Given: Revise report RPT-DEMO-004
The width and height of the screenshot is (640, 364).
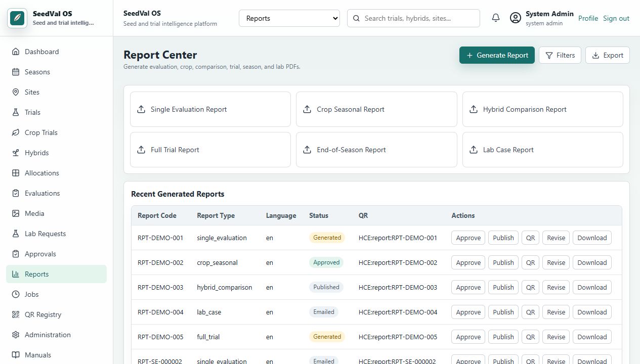Looking at the screenshot, I should (556, 312).
